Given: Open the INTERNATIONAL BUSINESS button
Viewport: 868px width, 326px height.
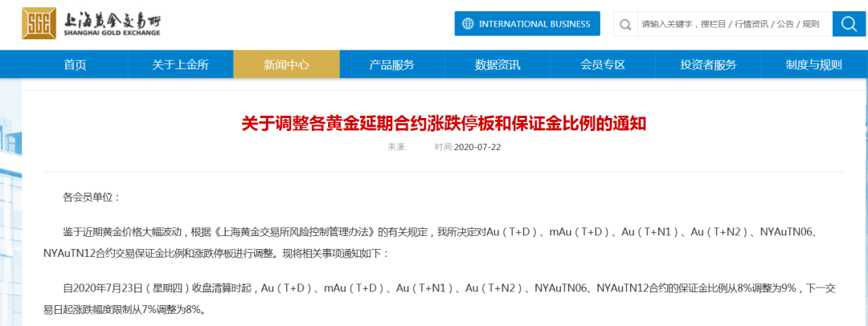Looking at the screenshot, I should pos(527,24).
